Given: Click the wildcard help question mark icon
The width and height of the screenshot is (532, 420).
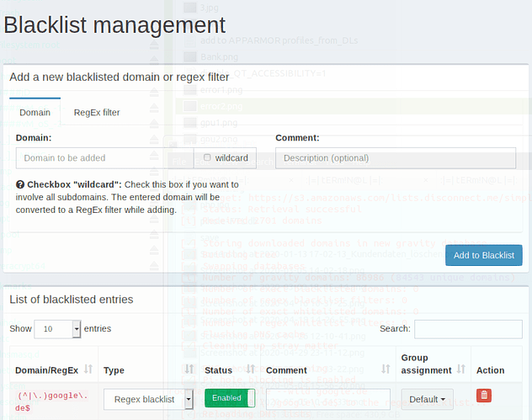Looking at the screenshot, I should point(20,184).
